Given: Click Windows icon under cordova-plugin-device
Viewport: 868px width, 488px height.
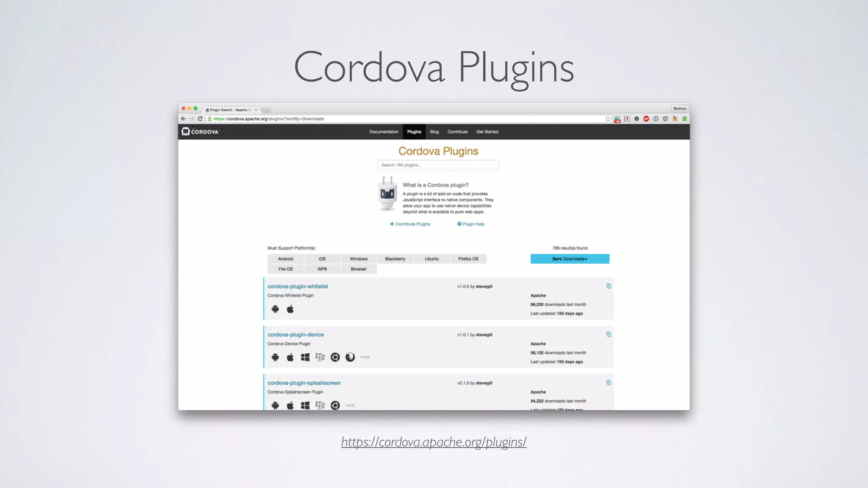Looking at the screenshot, I should tap(305, 358).
